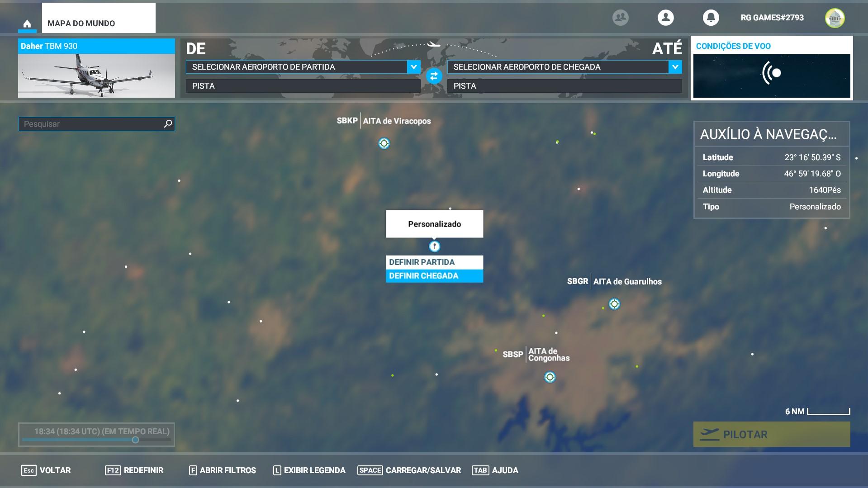Select the SBGR Guarulhos airport marker
Image resolution: width=868 pixels, height=488 pixels.
click(614, 304)
